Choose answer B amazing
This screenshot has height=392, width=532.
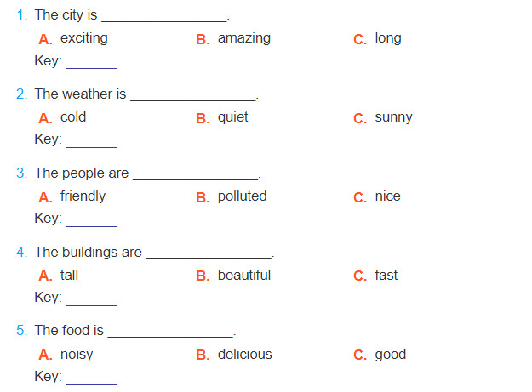point(233,38)
